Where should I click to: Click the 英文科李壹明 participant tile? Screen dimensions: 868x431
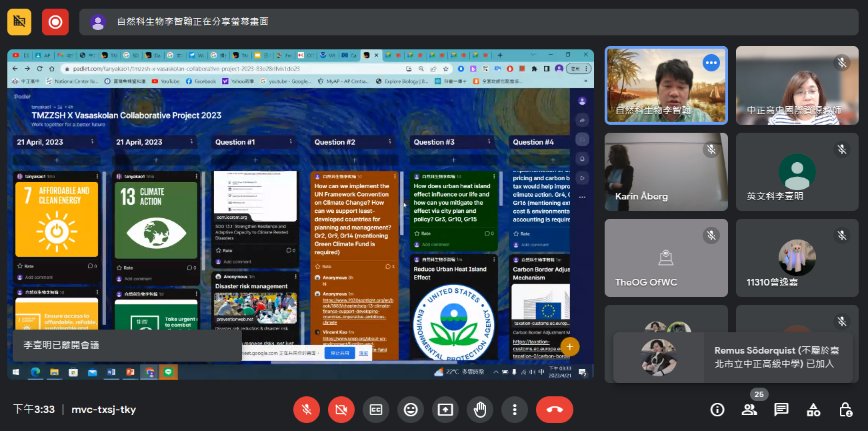coord(797,171)
